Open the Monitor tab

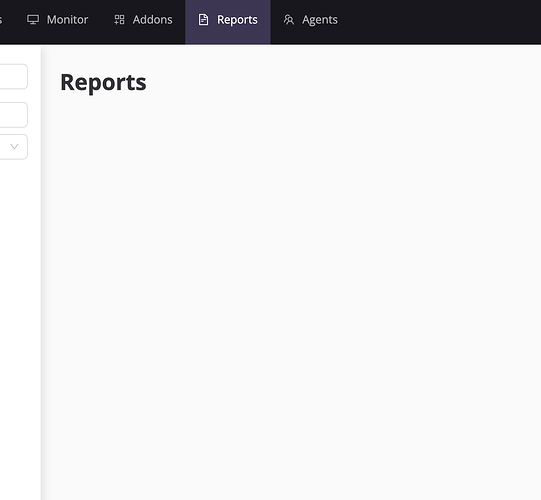pos(57,20)
